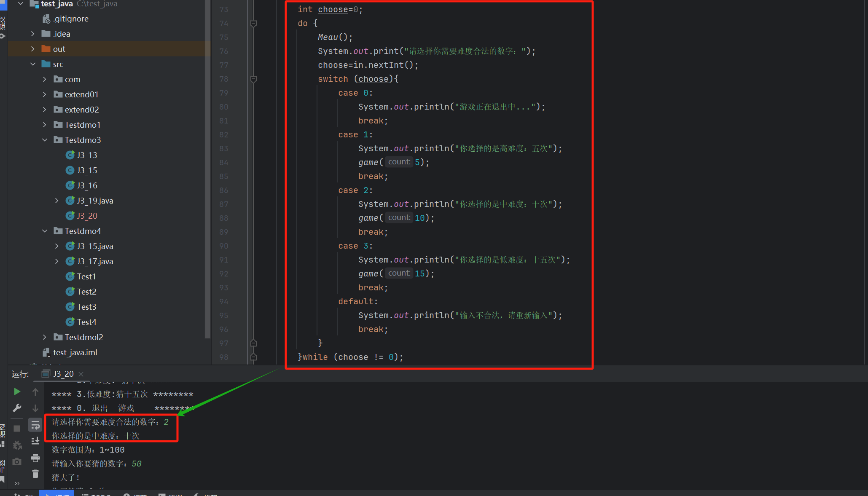Expand the Testdmol2 package

(45, 337)
